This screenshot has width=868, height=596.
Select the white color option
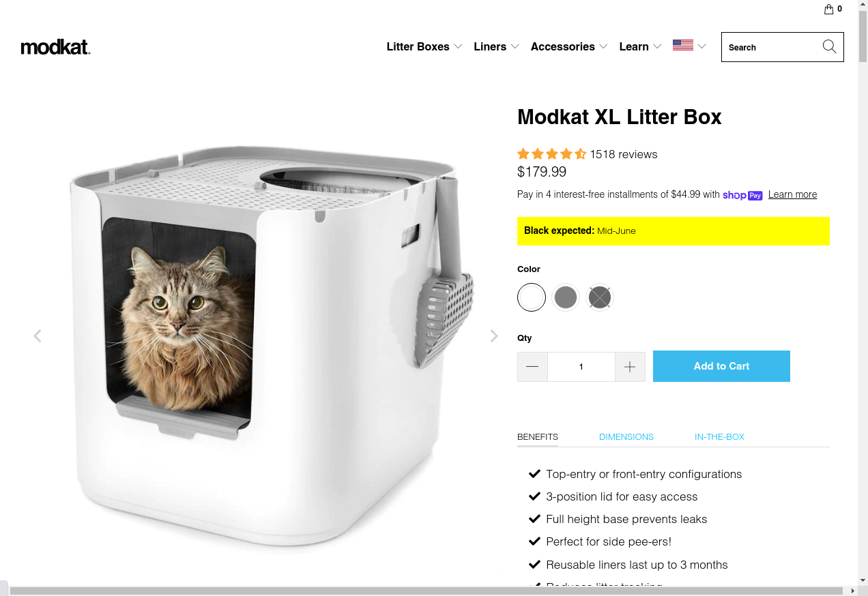point(532,297)
